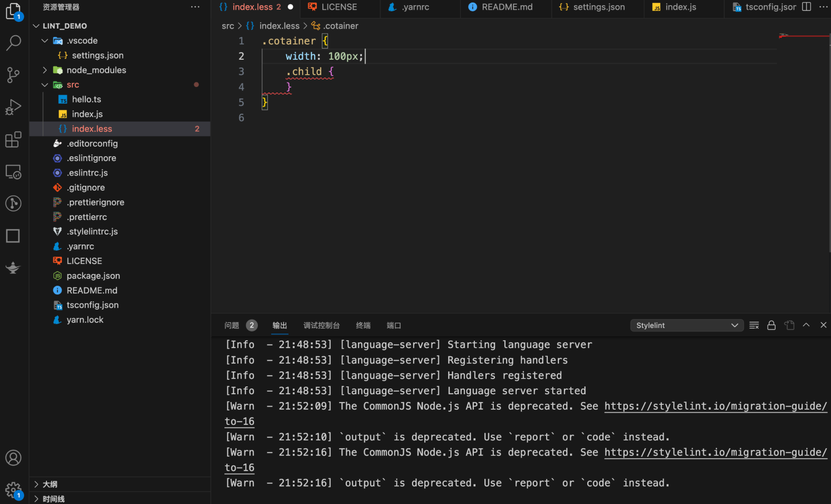Viewport: 831px width, 504px height.
Task: Open the .editorconfig file
Action: (x=120, y=144)
